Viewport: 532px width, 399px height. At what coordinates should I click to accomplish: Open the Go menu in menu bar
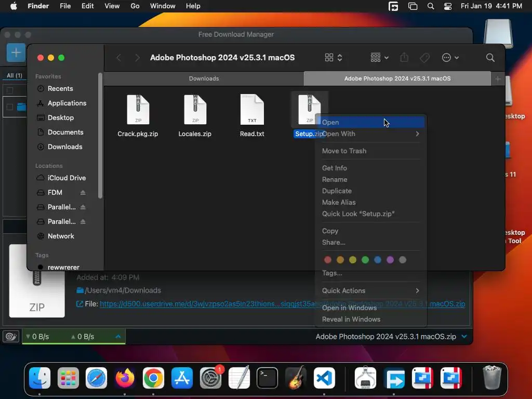coord(135,6)
